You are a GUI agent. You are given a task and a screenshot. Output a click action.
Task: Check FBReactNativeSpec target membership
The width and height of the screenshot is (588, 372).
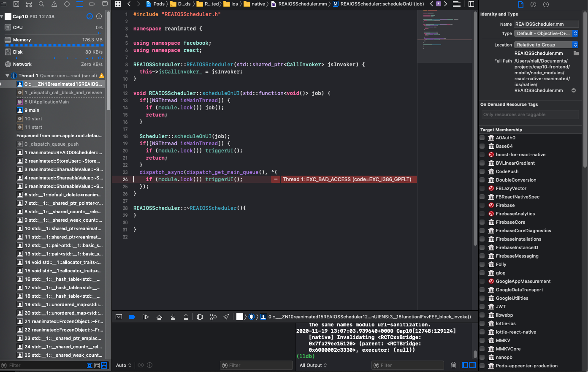(482, 197)
